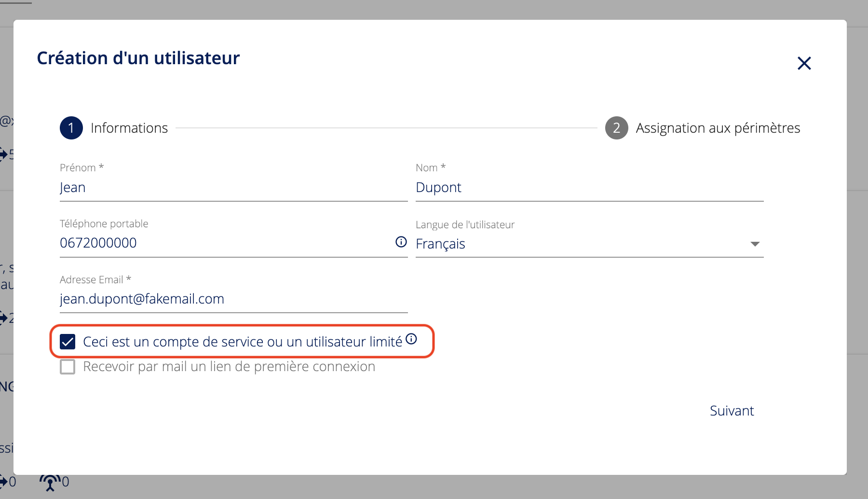Screen dimensions: 868x499
Task: Close the Création d'un utilisateur dialog
Action: point(804,63)
